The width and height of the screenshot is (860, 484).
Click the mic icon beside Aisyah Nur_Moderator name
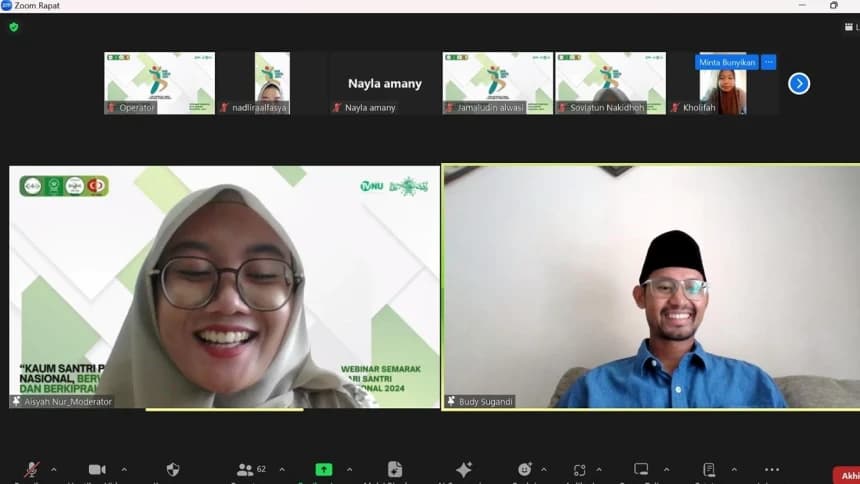coord(16,402)
